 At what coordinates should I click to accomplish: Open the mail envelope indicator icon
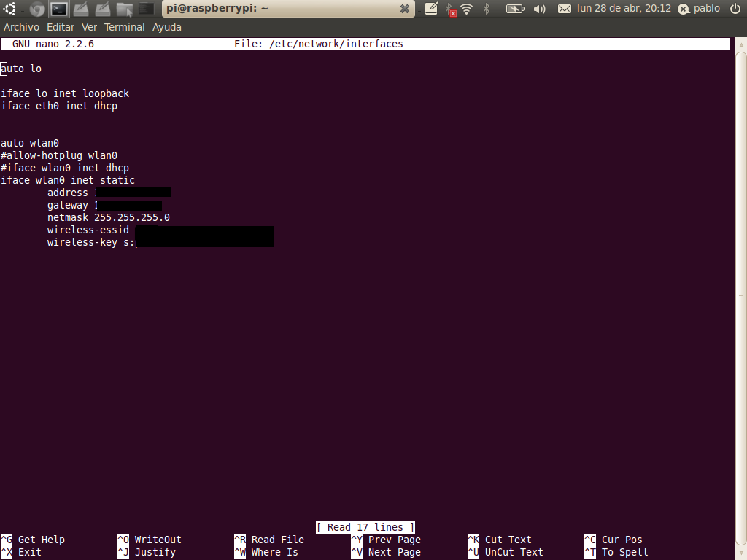coord(565,8)
